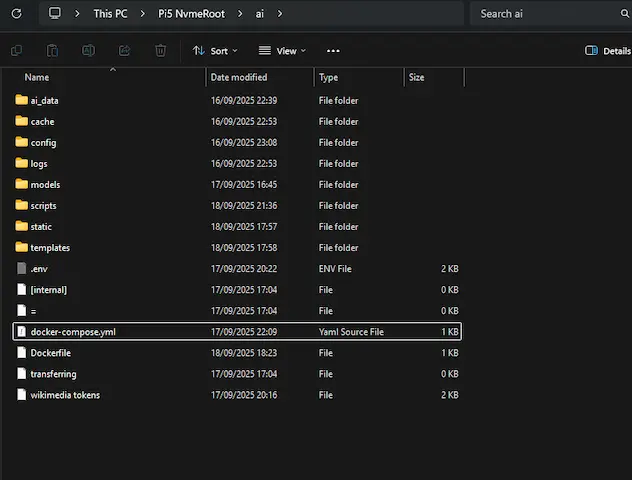This screenshot has height=480, width=632.
Task: Select the cache folder name
Action: [x=42, y=122]
